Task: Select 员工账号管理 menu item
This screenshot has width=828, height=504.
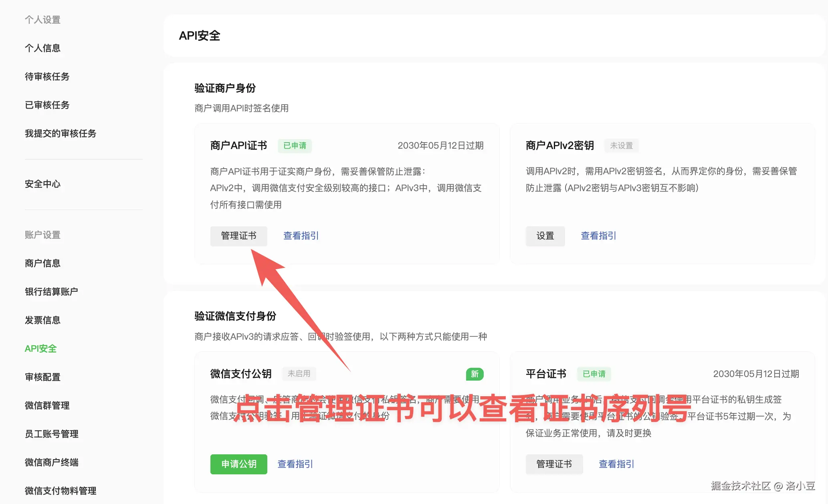Action: 51,434
